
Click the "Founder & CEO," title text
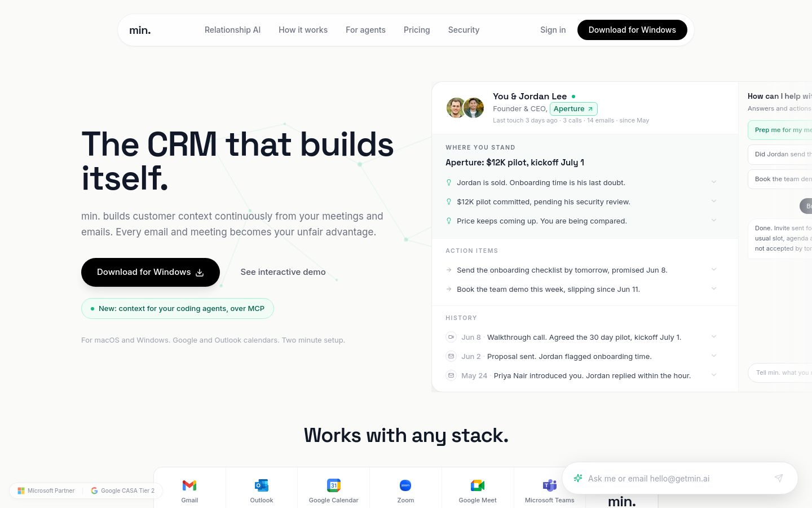pyautogui.click(x=520, y=109)
